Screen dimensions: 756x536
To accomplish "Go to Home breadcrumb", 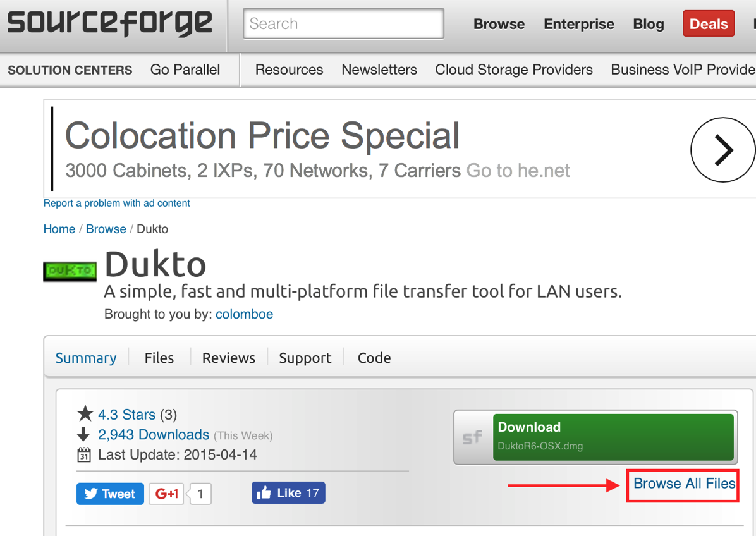I will 59,229.
